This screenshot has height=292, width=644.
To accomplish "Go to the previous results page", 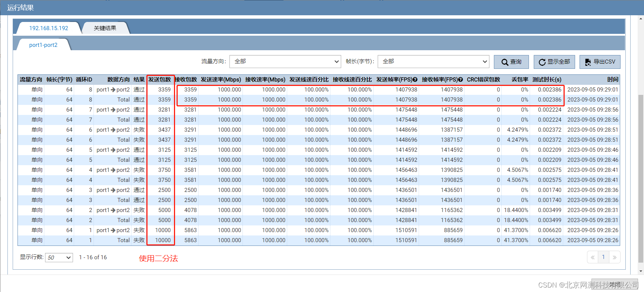I will [592, 257].
